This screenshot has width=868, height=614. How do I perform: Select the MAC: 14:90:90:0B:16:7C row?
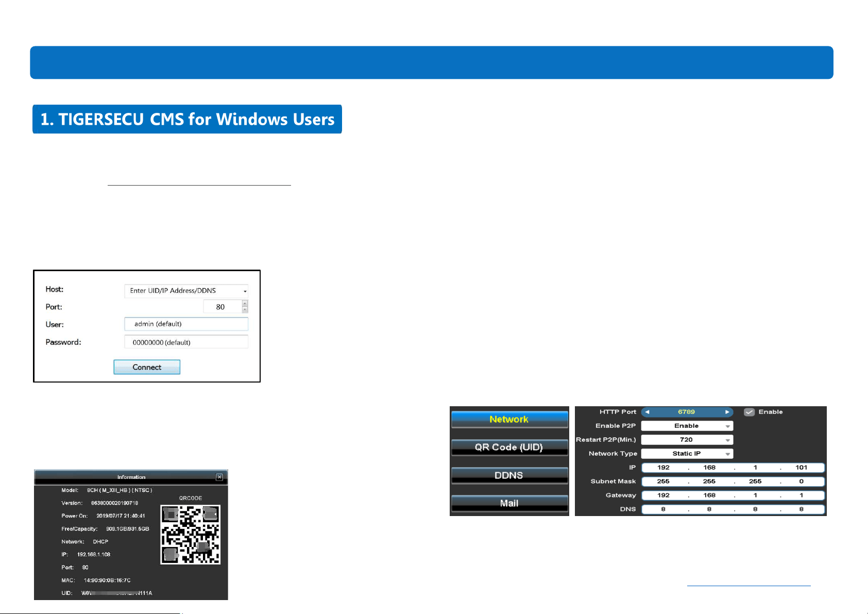tap(96, 580)
